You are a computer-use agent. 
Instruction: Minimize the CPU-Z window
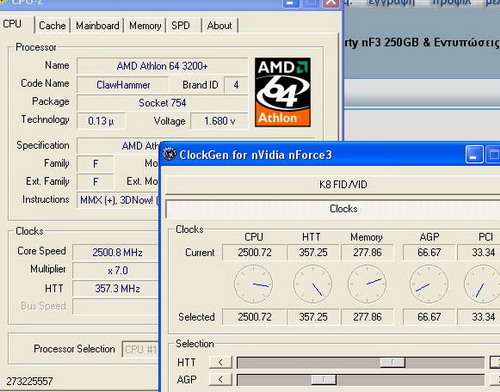tap(290, 3)
